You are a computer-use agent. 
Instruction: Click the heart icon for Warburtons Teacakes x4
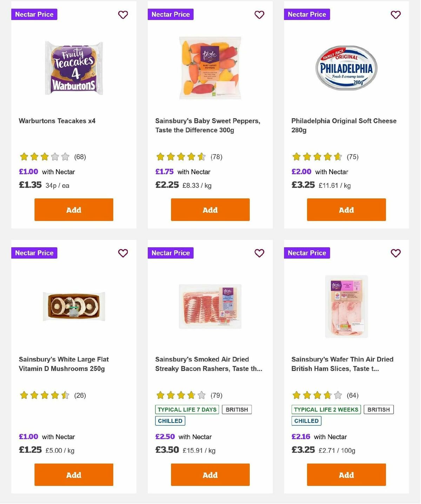point(123,15)
